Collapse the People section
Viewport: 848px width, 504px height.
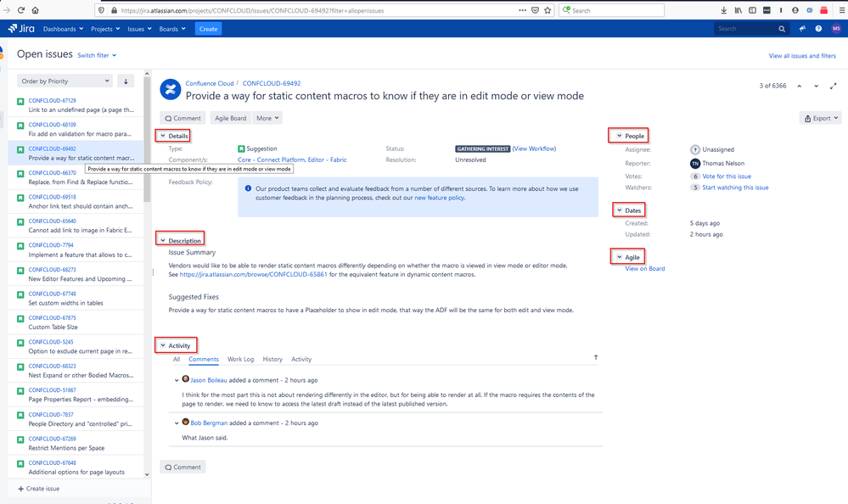(620, 136)
